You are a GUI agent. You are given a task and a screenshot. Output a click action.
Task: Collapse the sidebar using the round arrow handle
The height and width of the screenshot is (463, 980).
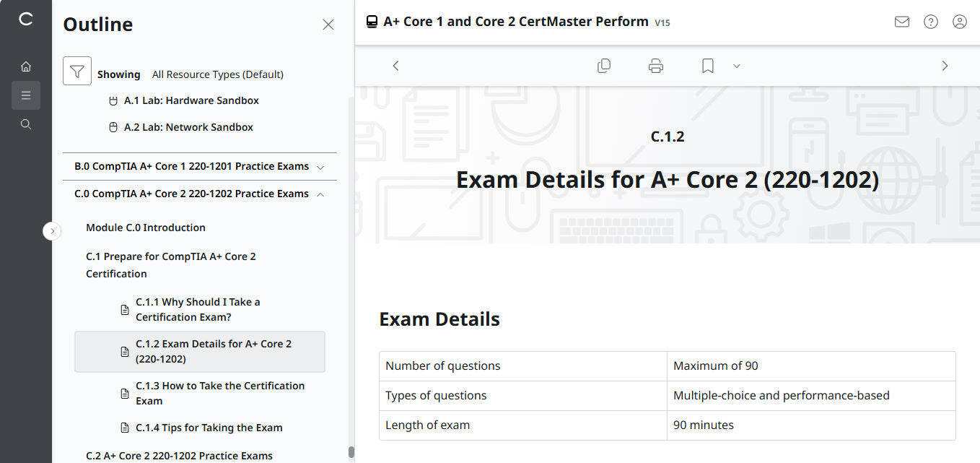pyautogui.click(x=52, y=230)
